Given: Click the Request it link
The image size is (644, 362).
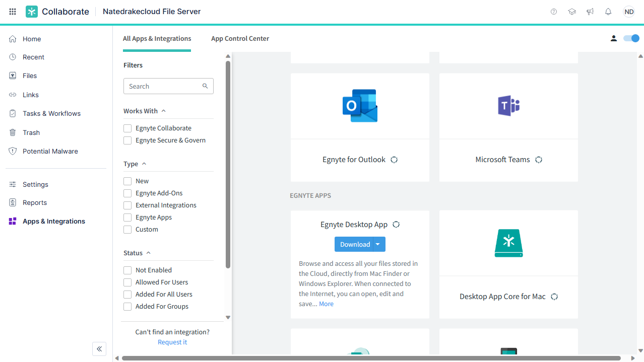Looking at the screenshot, I should [172, 342].
